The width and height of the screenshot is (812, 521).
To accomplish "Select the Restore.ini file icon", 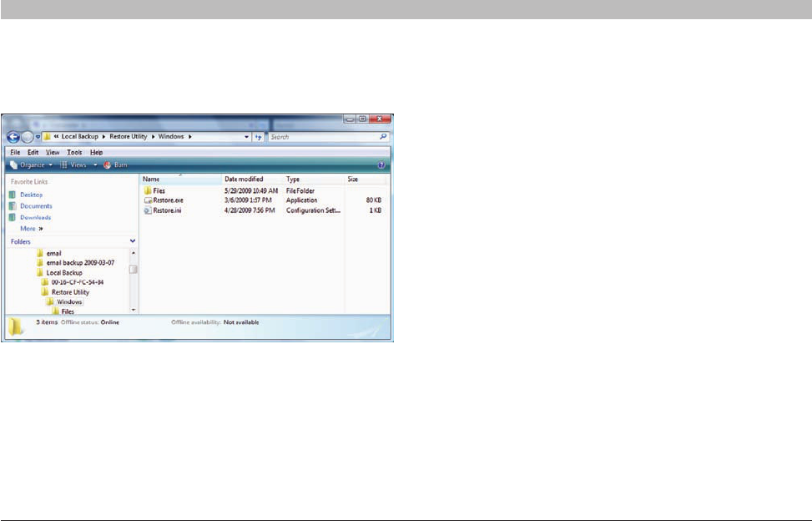I will (x=148, y=210).
